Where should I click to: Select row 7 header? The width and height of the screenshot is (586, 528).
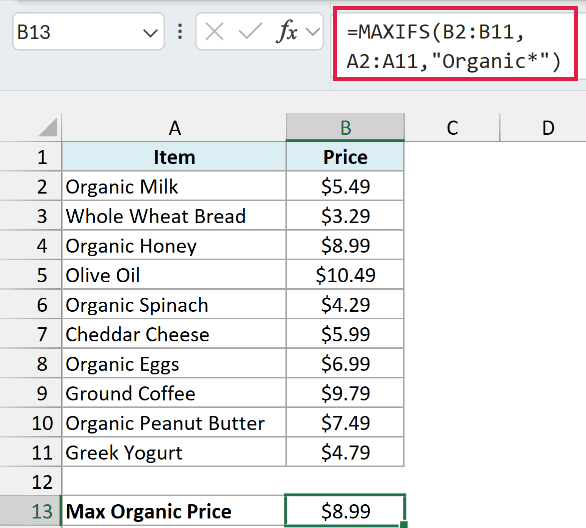(x=31, y=334)
